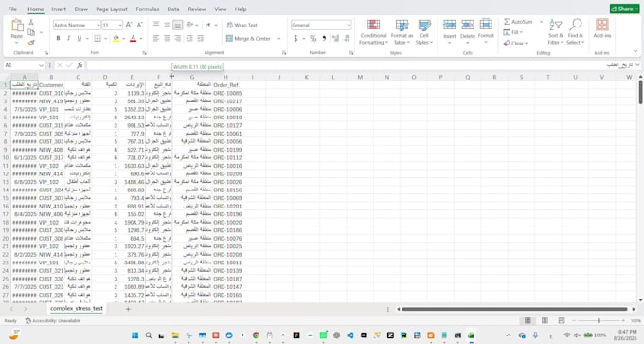Open taskbar Search magnifier

click(149, 335)
